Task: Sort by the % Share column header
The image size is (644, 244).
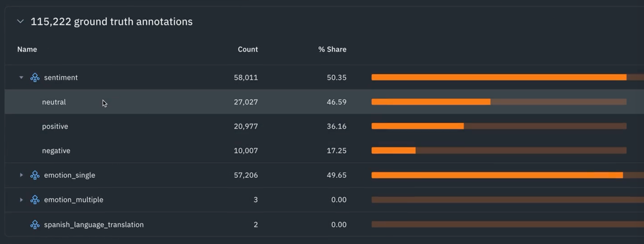Action: click(x=332, y=49)
